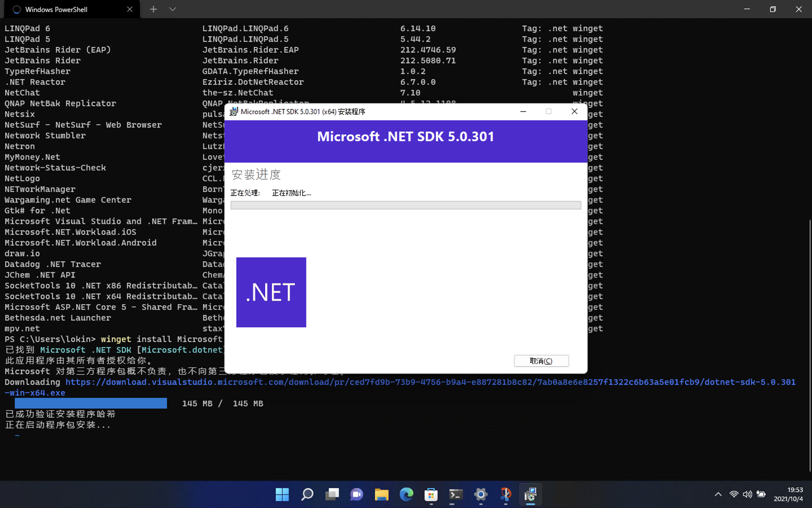
Task: Click 'Datadog .NET Tracer' row name
Action: pyautogui.click(x=53, y=264)
